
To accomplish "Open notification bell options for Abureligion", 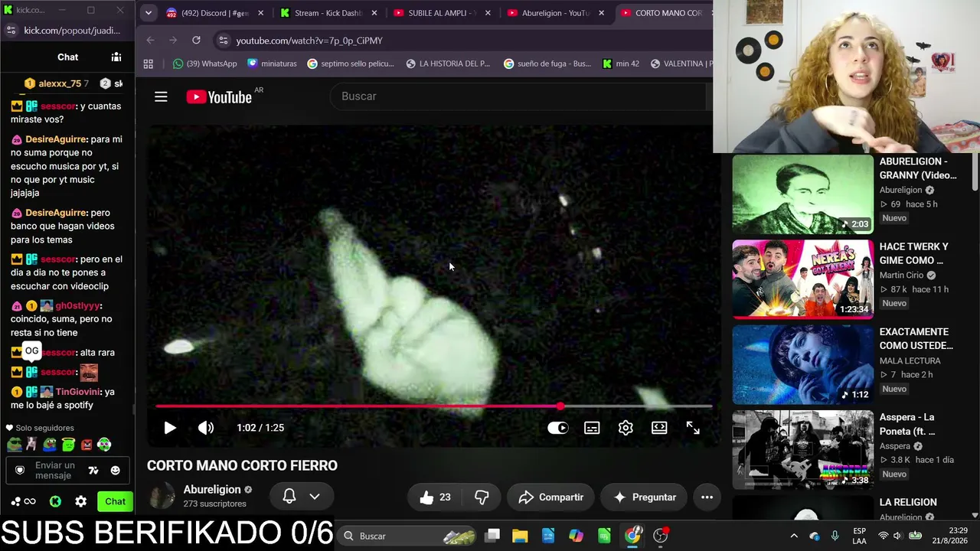I will pos(302,497).
